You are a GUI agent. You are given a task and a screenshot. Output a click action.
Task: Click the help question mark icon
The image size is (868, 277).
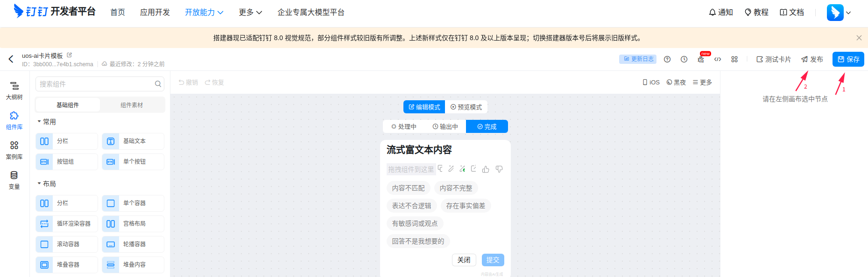(x=667, y=59)
